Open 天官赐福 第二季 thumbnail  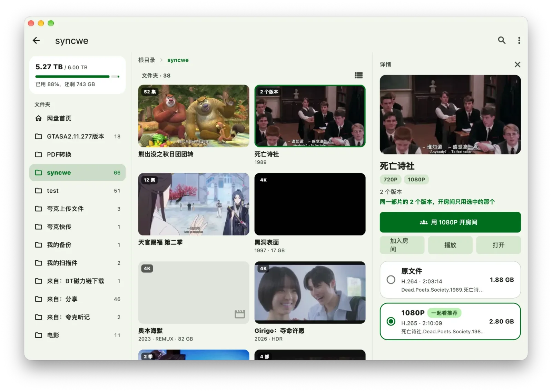[x=194, y=204]
